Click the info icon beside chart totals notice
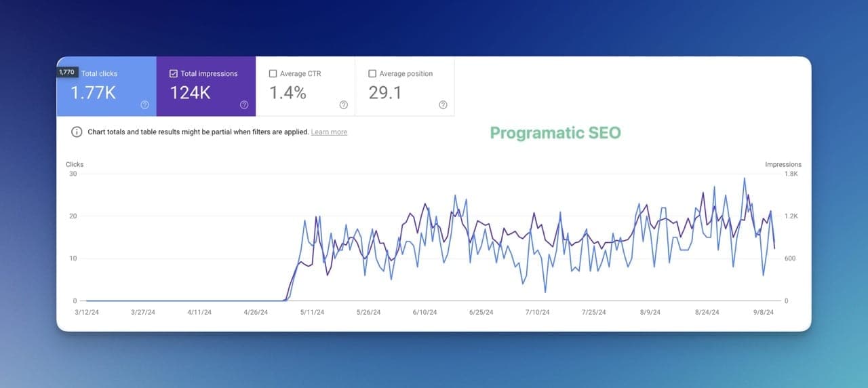 [x=77, y=132]
